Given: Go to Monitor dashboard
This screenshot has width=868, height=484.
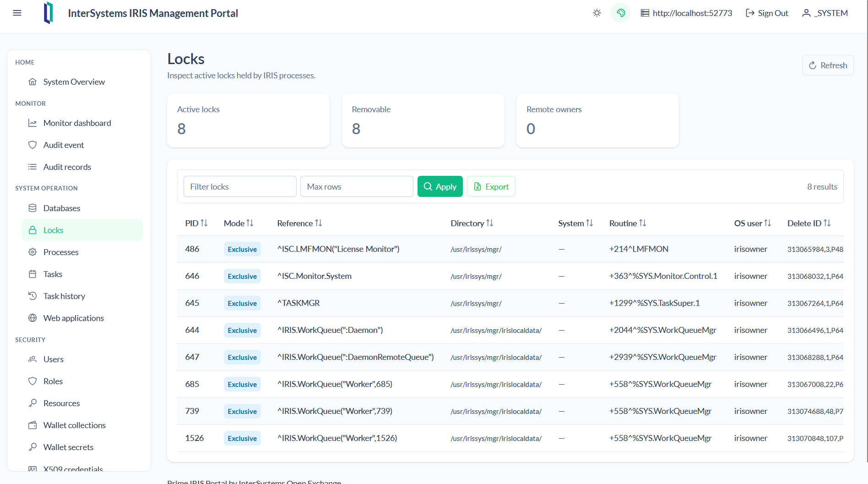Looking at the screenshot, I should coord(82,123).
